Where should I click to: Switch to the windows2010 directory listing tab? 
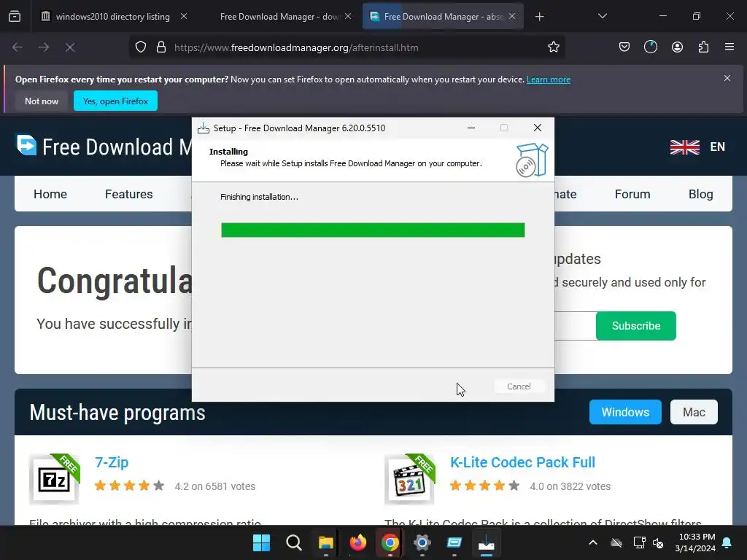click(x=112, y=17)
